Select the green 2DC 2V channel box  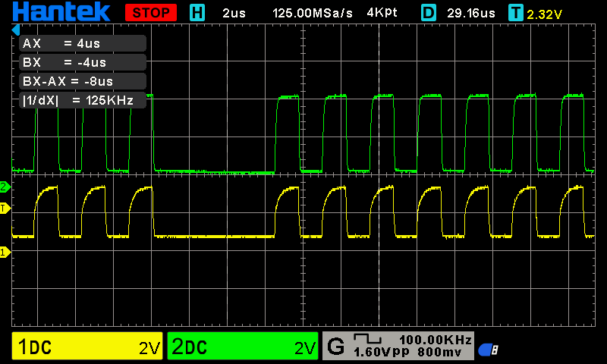pyautogui.click(x=243, y=346)
